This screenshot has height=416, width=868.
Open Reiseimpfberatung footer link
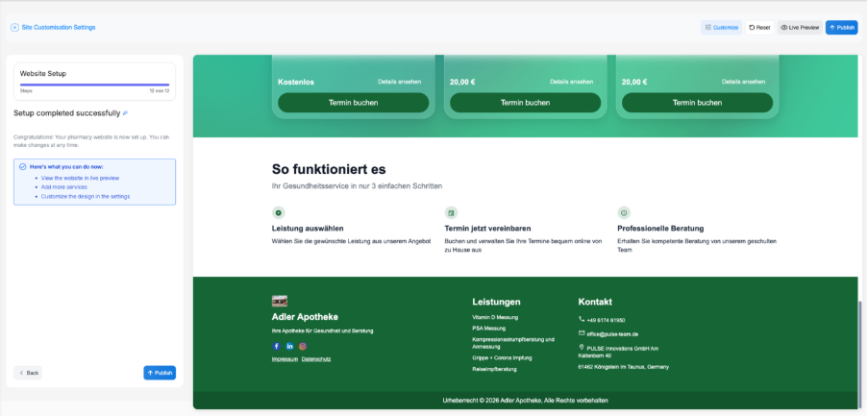(x=494, y=369)
